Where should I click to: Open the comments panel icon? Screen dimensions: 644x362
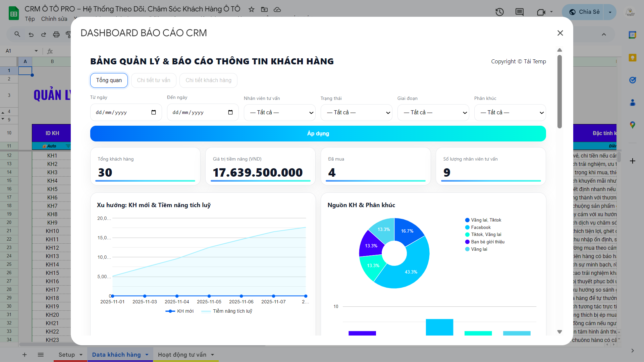pos(519,12)
